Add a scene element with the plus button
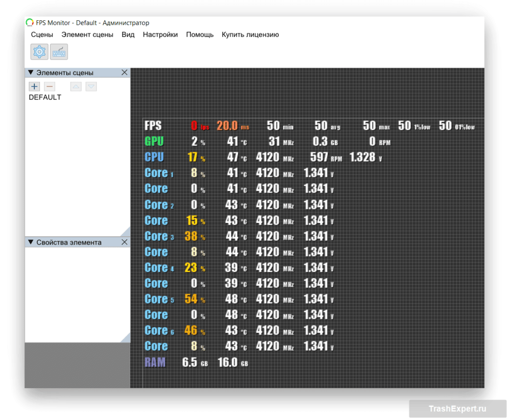Viewport: 509px width, 420px height. [34, 86]
